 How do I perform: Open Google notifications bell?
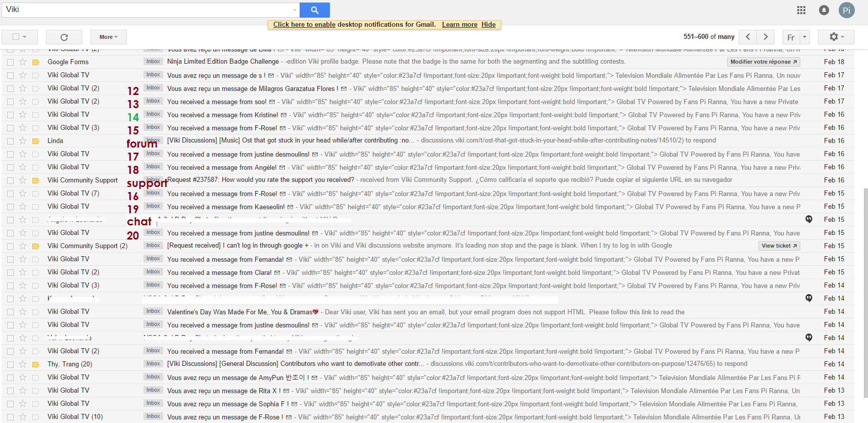coord(824,10)
